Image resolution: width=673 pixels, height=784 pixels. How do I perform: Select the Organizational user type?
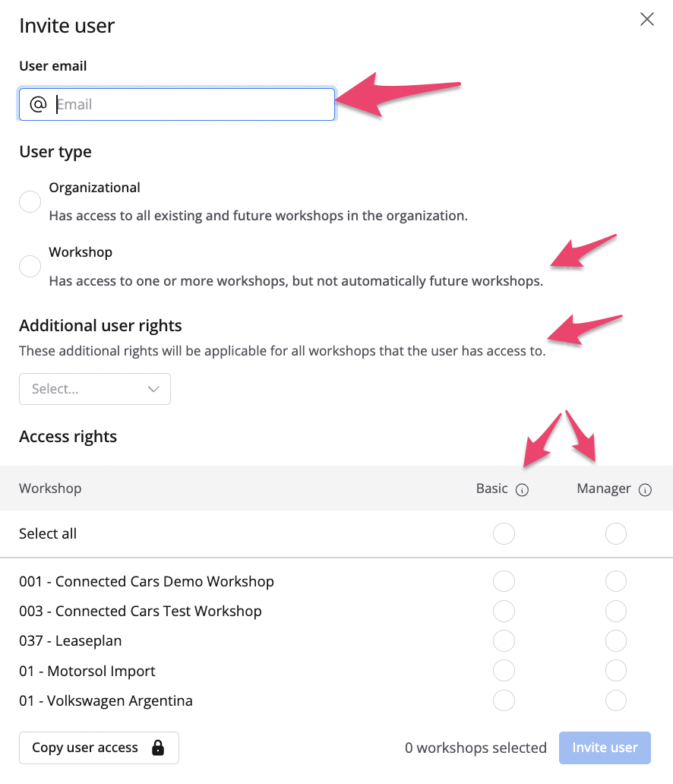30,201
